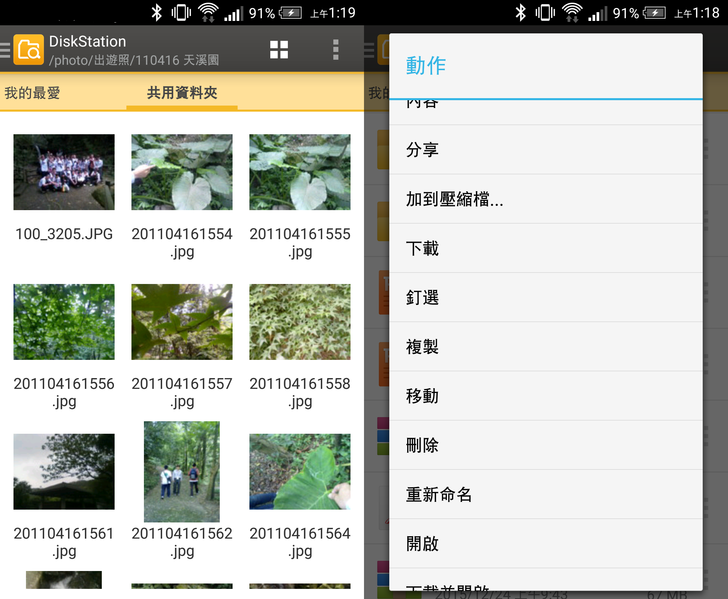Choose 分享 in the action menu
The width and height of the screenshot is (728, 599).
click(546, 150)
